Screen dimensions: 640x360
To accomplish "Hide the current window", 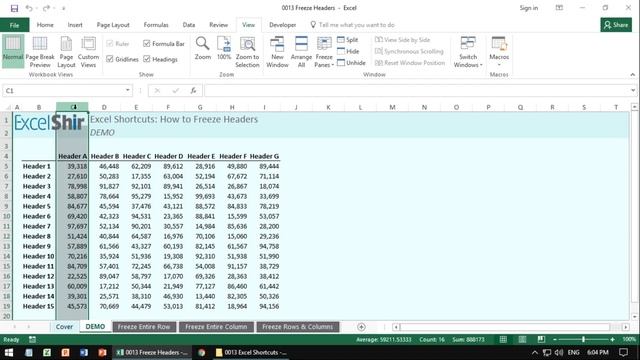I will tap(348, 51).
